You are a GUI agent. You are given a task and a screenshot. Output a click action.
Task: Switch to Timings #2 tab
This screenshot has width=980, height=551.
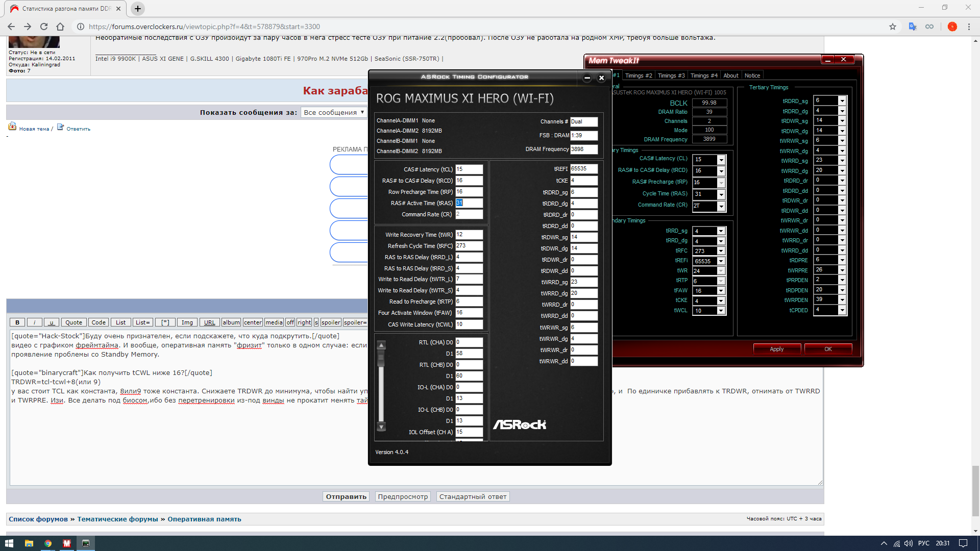point(639,76)
